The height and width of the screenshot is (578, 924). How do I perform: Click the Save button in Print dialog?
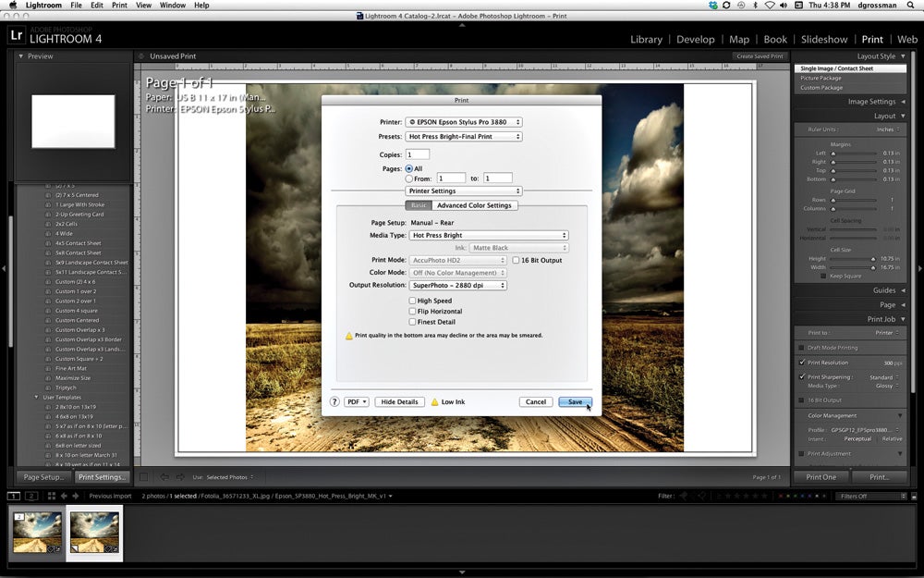(x=575, y=401)
